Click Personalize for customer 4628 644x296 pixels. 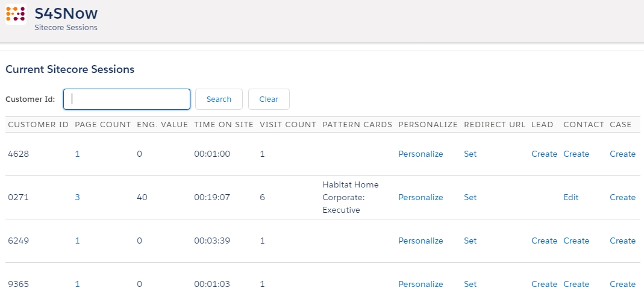[x=420, y=154]
